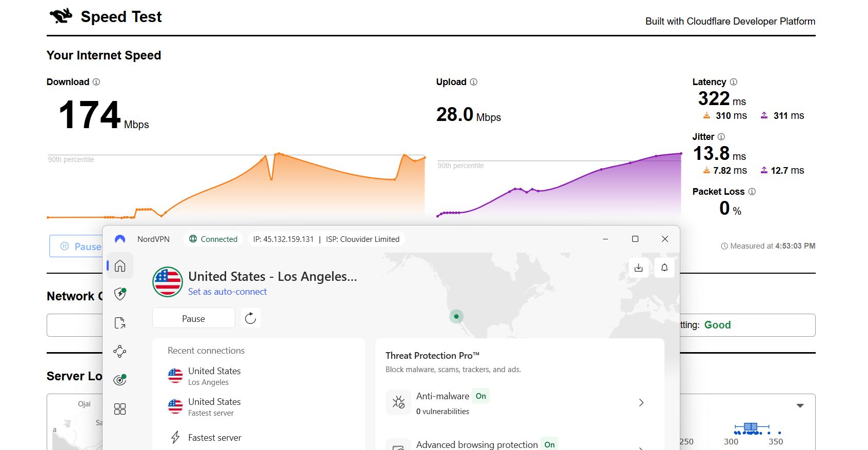Maximize the NordVPN window
868x450 pixels.
point(635,239)
